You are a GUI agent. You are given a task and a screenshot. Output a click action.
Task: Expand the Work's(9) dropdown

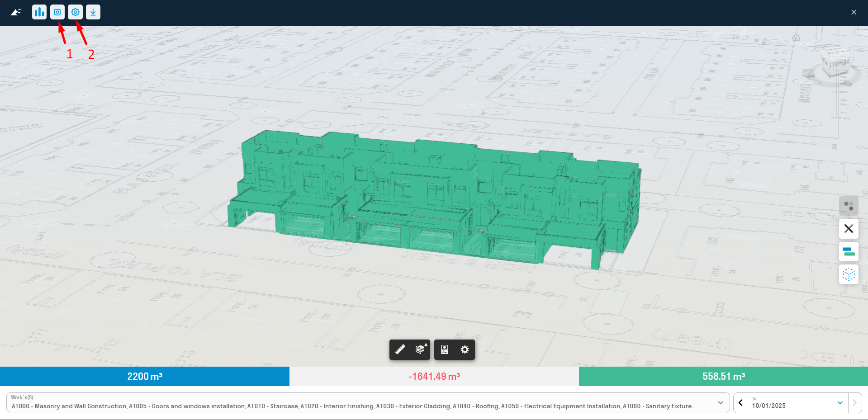(368, 402)
